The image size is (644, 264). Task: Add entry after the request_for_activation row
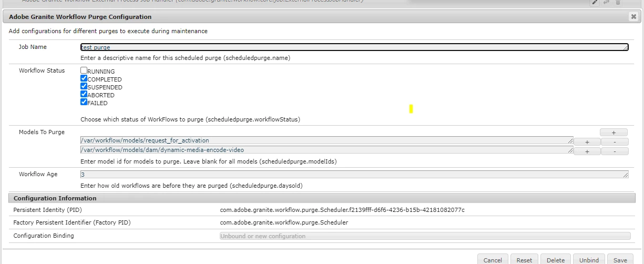tap(586, 142)
